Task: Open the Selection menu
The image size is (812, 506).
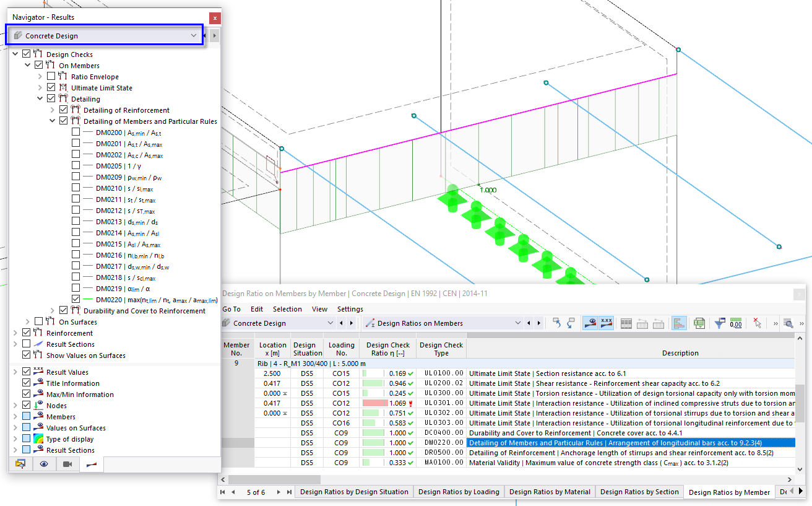Action: pyautogui.click(x=287, y=309)
